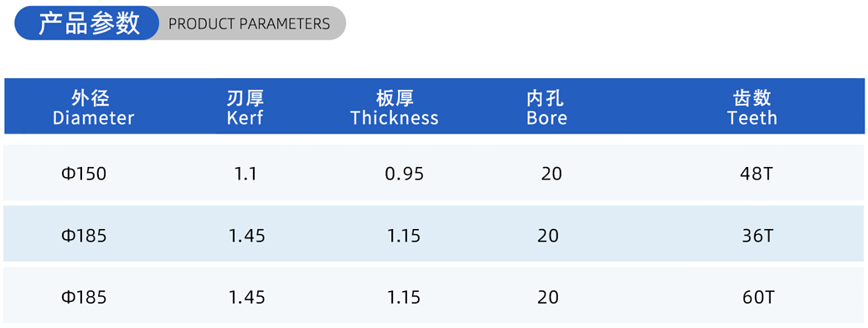Click the bore value 20 in the 48T row
Image resolution: width=868 pixels, height=328 pixels.
click(x=551, y=174)
